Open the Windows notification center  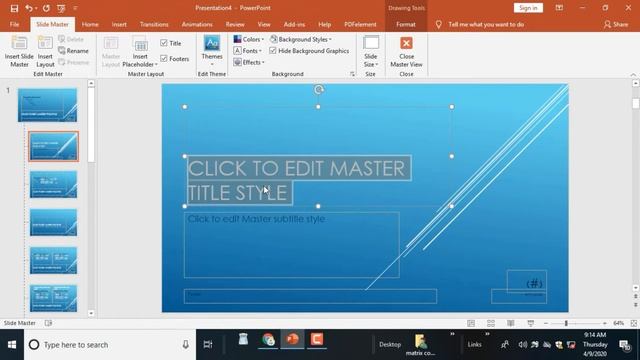coord(625,345)
